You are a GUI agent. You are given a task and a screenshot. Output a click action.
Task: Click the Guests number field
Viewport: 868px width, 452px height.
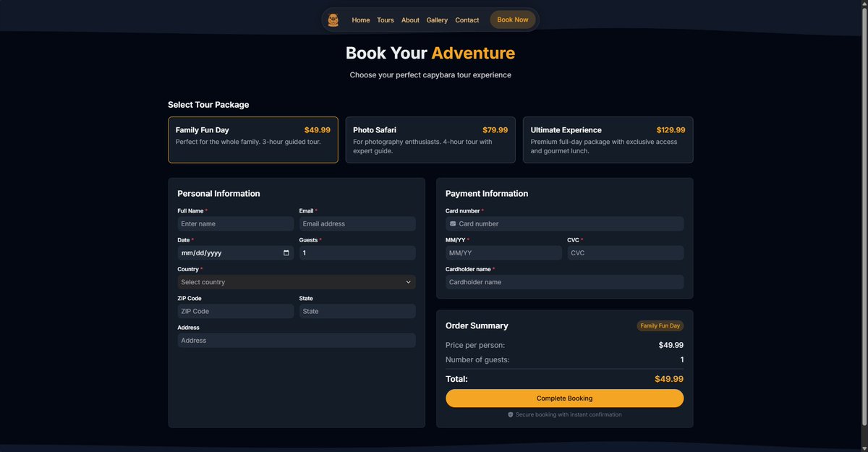357,253
